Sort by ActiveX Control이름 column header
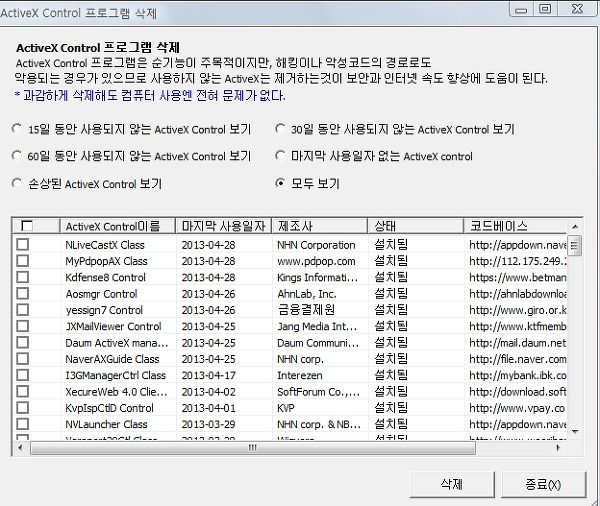This screenshot has height=506, width=600. point(118,226)
